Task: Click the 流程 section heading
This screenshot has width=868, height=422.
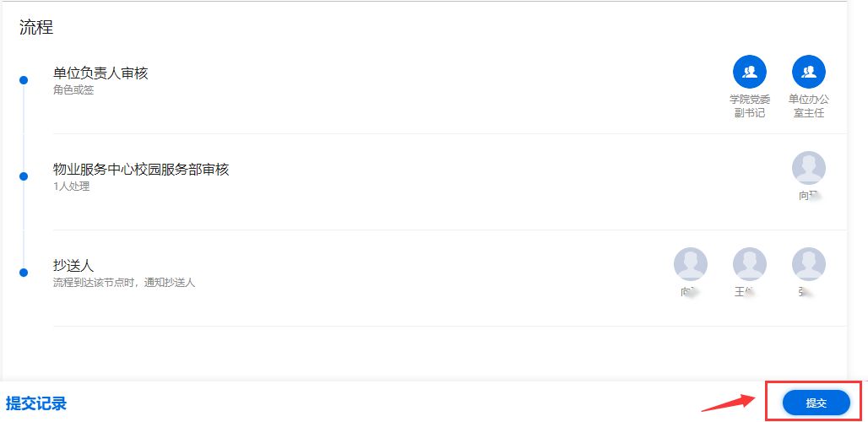Action: pos(36,28)
